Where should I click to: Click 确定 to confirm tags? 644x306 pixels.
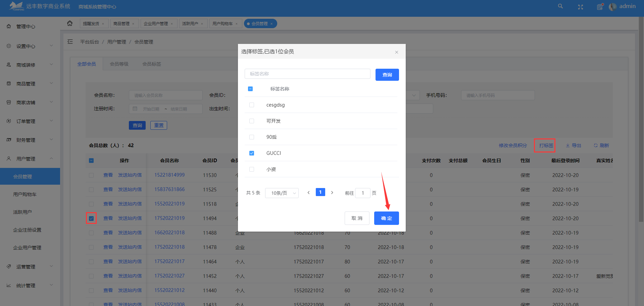pyautogui.click(x=387, y=218)
